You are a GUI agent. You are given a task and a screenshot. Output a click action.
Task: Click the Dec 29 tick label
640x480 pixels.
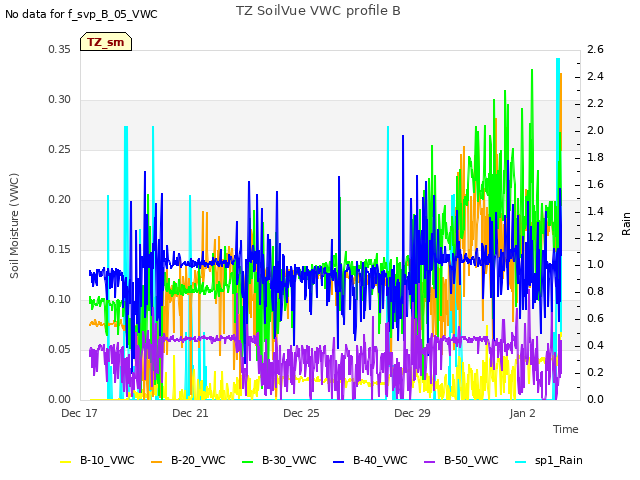pyautogui.click(x=412, y=413)
